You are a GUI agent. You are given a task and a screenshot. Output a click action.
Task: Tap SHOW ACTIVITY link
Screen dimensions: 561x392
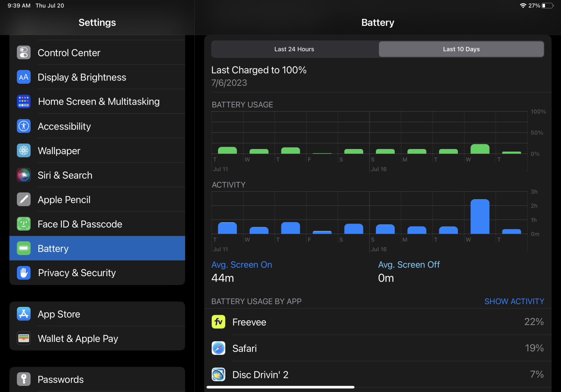coord(514,301)
